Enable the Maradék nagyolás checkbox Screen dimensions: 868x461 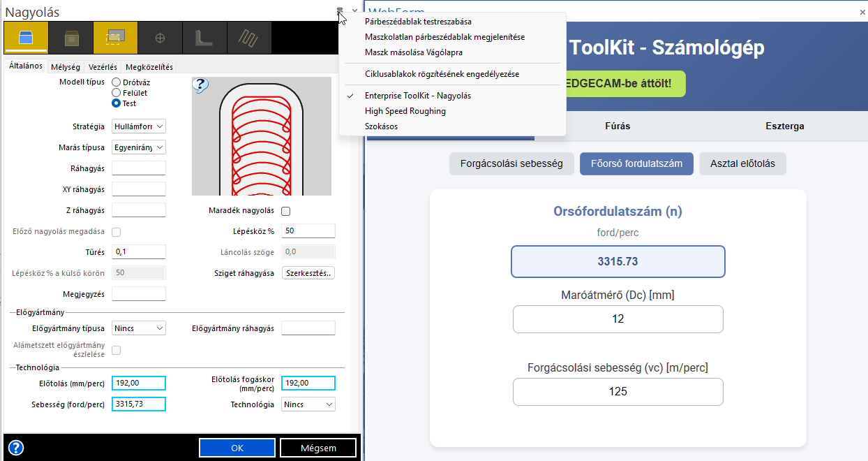click(x=285, y=211)
